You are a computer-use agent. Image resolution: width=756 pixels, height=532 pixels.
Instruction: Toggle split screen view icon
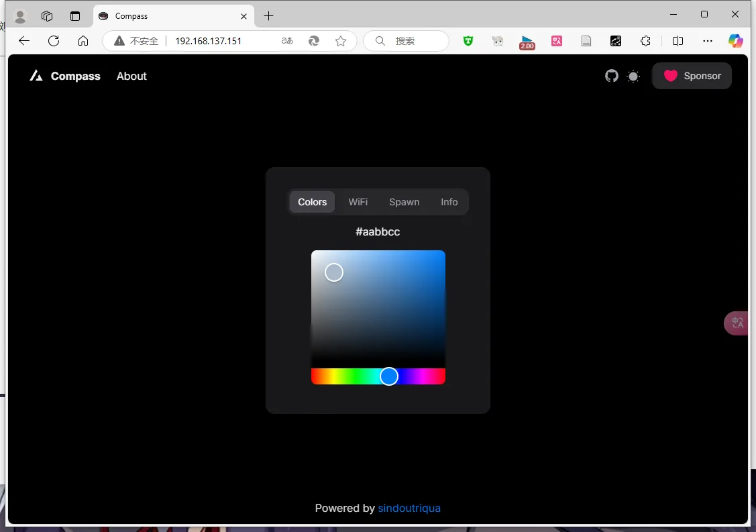point(678,41)
